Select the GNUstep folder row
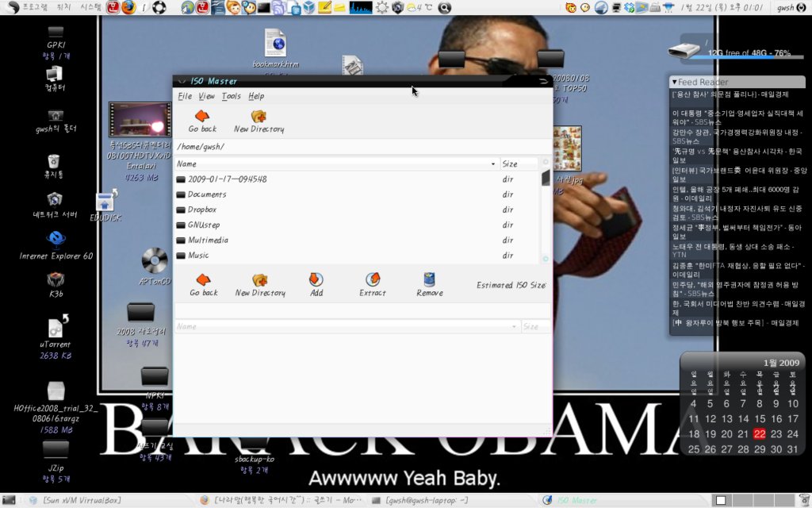This screenshot has width=812, height=508. click(358, 225)
